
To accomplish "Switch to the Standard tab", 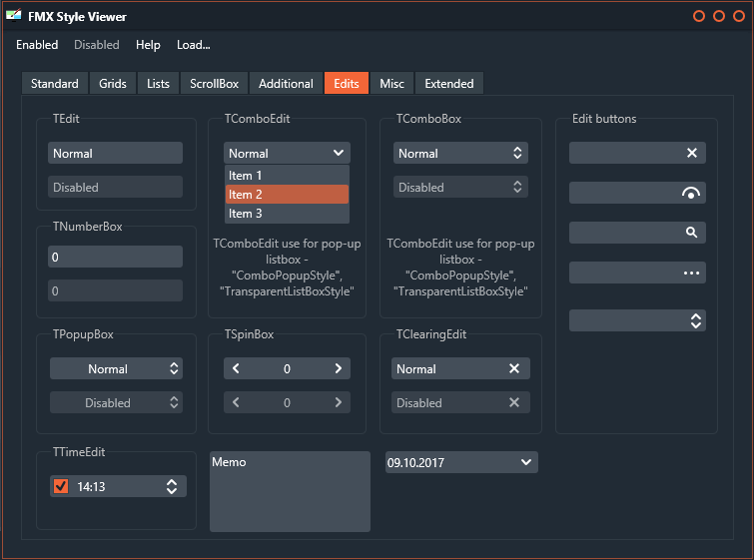I will (x=55, y=83).
